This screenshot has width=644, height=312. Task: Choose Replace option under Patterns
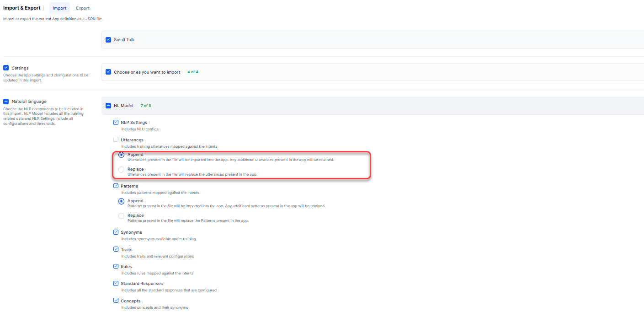(121, 216)
